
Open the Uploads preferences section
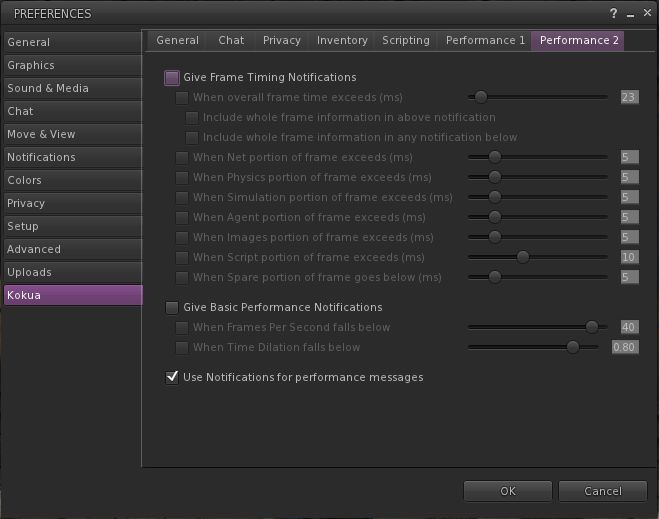[72, 272]
